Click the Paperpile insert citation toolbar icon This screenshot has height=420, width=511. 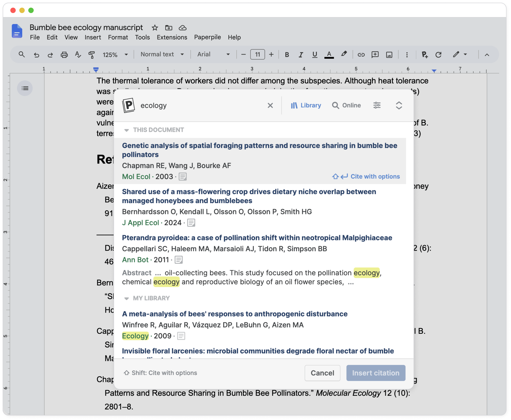click(425, 55)
